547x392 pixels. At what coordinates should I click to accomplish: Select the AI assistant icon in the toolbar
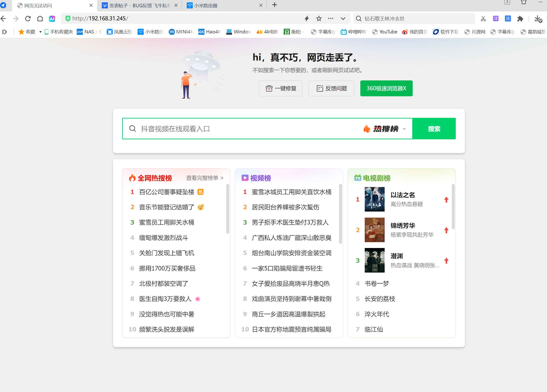[52, 18]
